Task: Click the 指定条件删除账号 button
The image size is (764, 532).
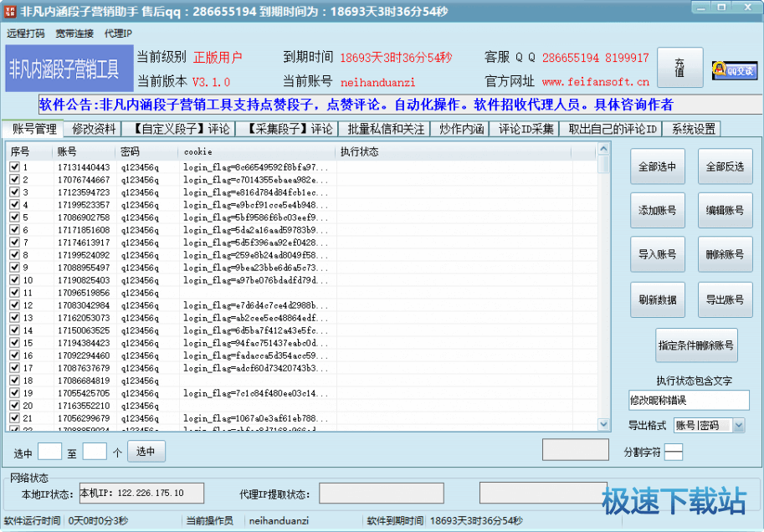Action: point(696,345)
